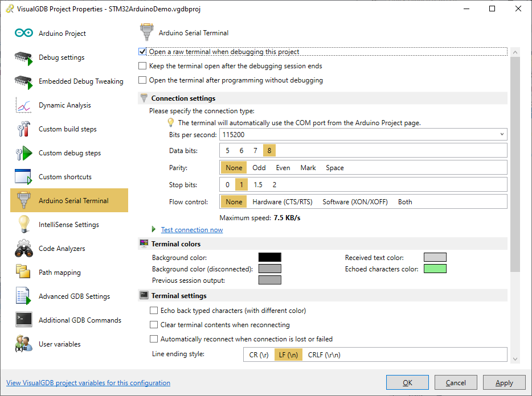Select Hardware (CTS/RTS) flow control
The image size is (532, 396).
coord(283,202)
